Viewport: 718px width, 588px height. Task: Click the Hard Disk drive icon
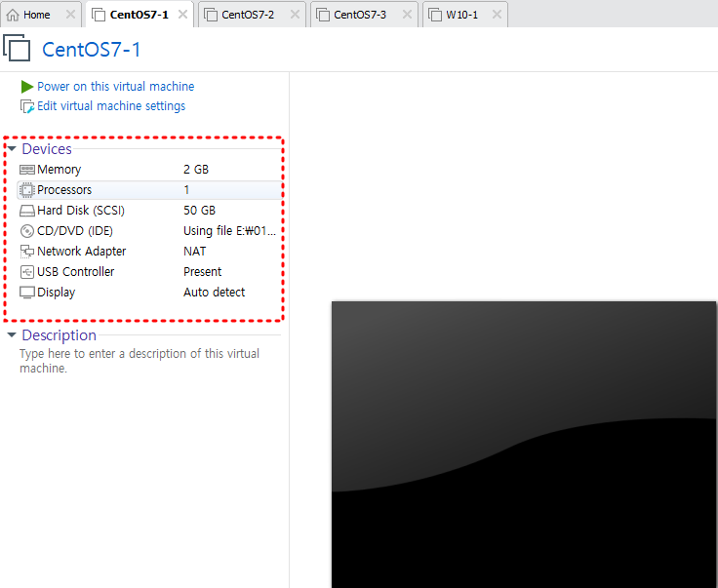click(27, 211)
